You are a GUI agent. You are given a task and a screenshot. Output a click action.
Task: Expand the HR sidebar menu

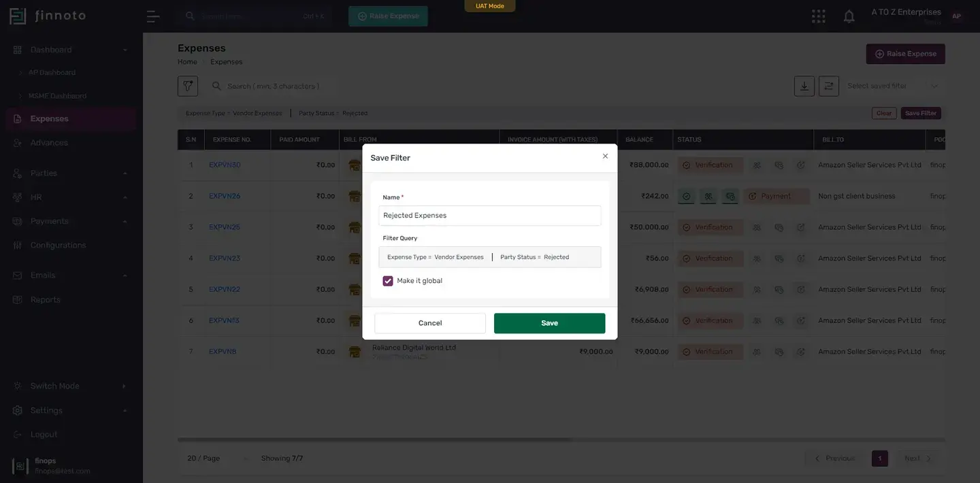(70, 197)
